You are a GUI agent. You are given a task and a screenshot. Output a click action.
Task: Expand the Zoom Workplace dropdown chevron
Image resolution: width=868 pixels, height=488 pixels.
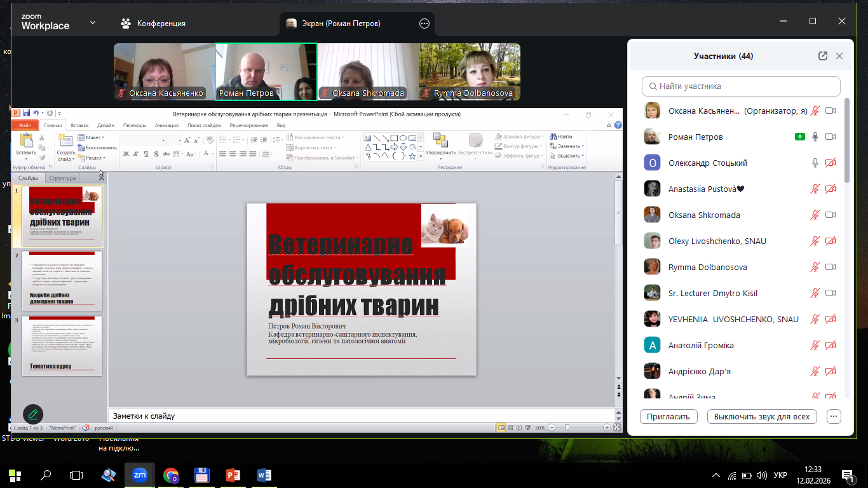(x=93, y=23)
